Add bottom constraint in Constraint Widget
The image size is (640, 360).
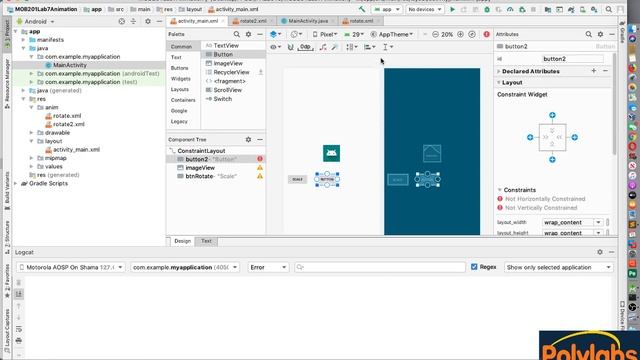pos(552,160)
